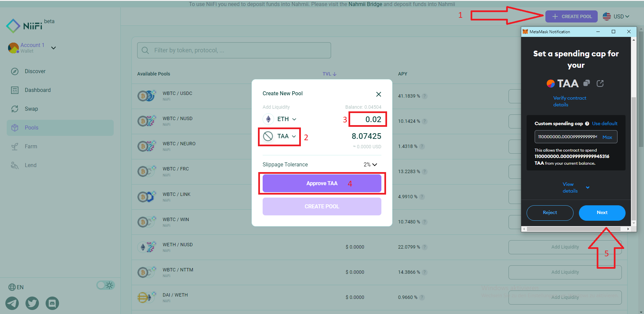This screenshot has height=314, width=644.
Task: Change language via EN globe
Action: tap(16, 287)
